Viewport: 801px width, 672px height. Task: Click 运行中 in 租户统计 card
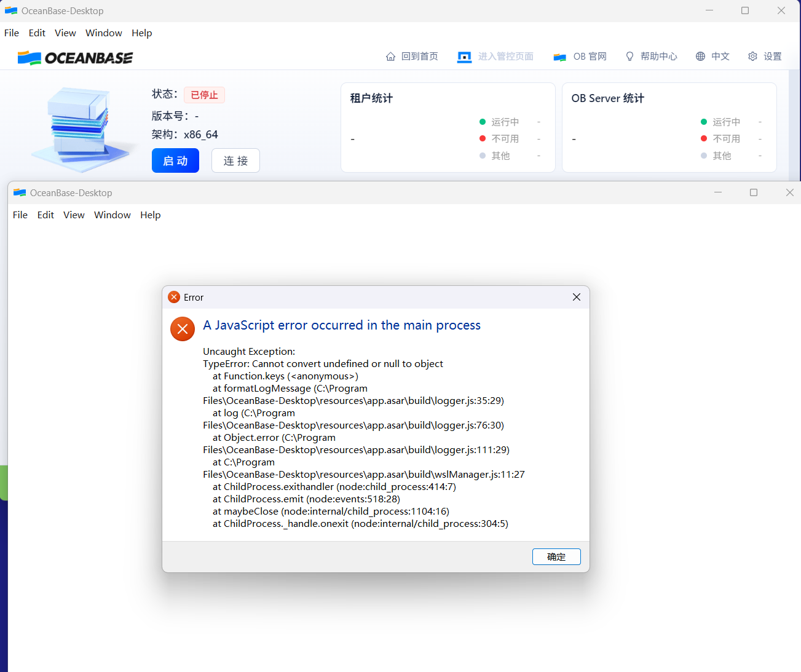click(505, 122)
